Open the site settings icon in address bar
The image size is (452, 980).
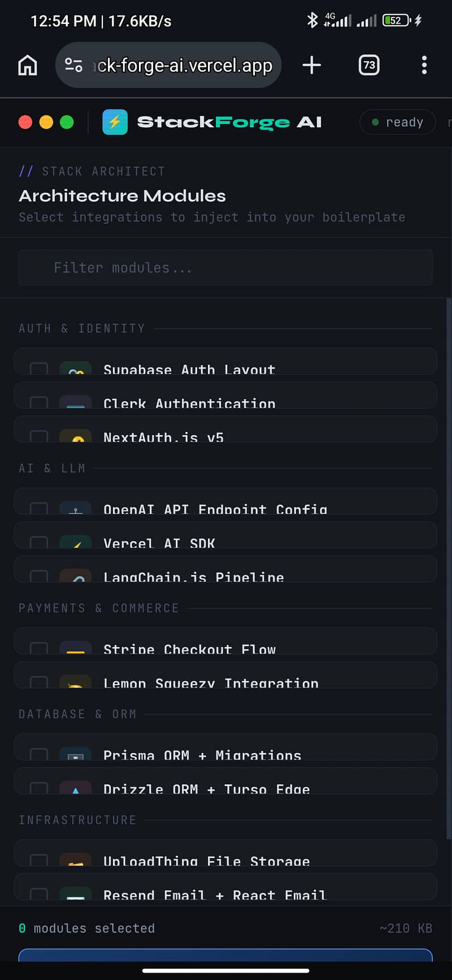[x=73, y=65]
